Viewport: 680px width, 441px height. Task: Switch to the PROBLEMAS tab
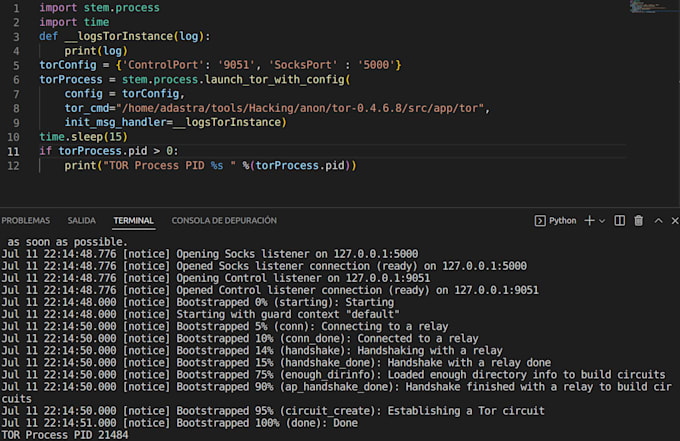26,220
